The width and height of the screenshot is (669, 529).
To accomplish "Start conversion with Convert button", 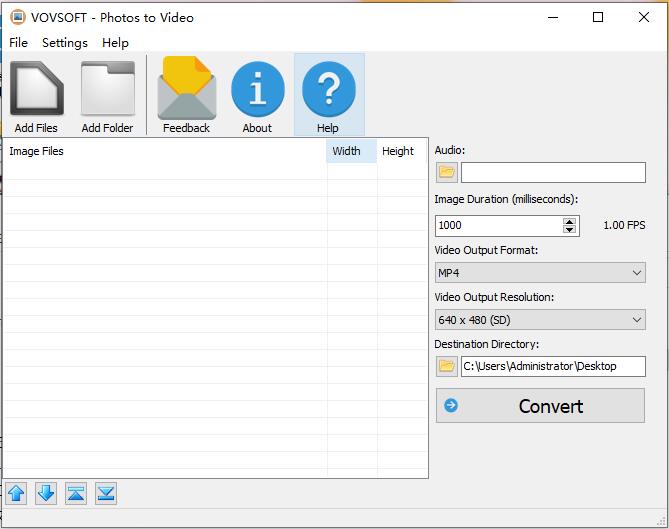I will tap(540, 406).
